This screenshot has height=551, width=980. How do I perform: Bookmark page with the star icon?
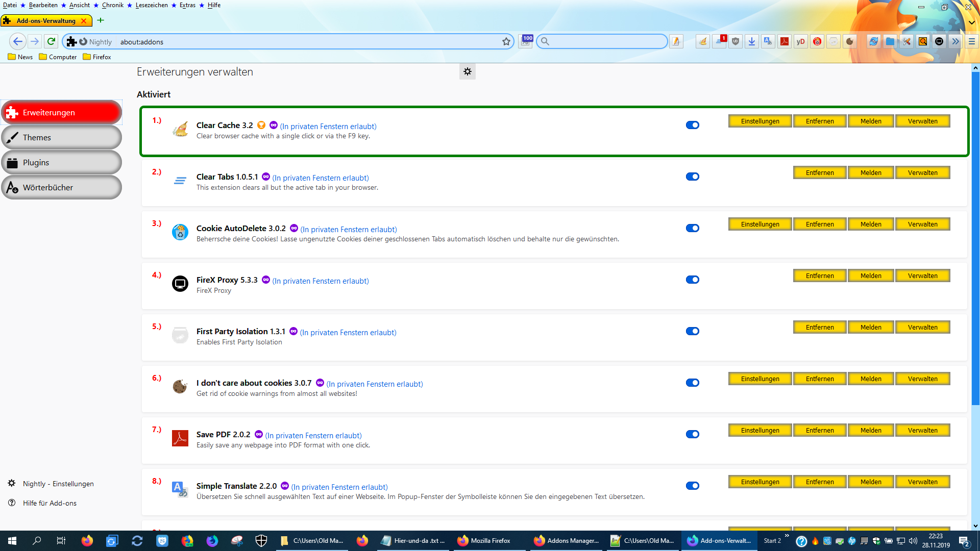[x=506, y=42]
